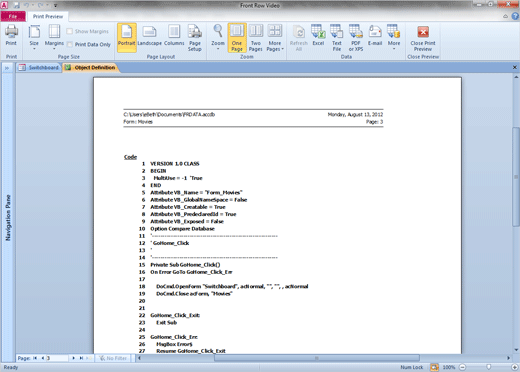Go to next page arrow
The height and width of the screenshot is (372, 520).
coord(74,358)
